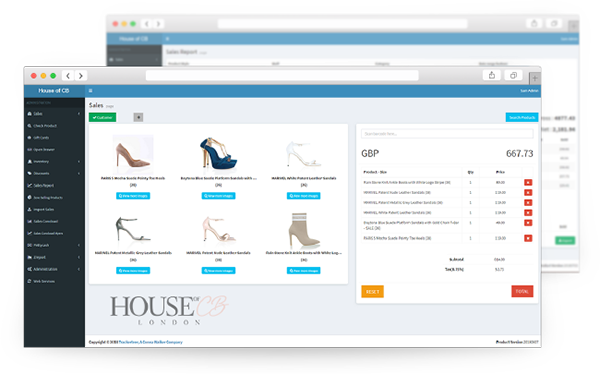Click the Search Products button
Viewport: 600px width, 374px height.
click(522, 117)
